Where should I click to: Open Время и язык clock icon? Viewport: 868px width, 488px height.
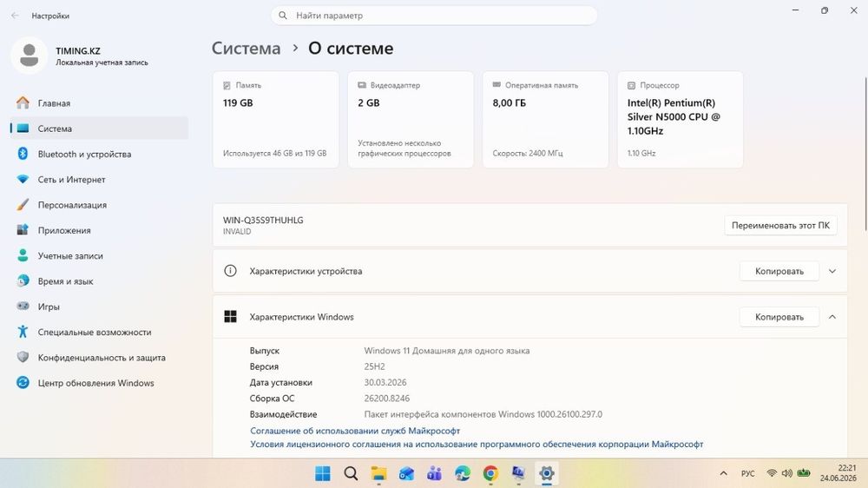23,281
